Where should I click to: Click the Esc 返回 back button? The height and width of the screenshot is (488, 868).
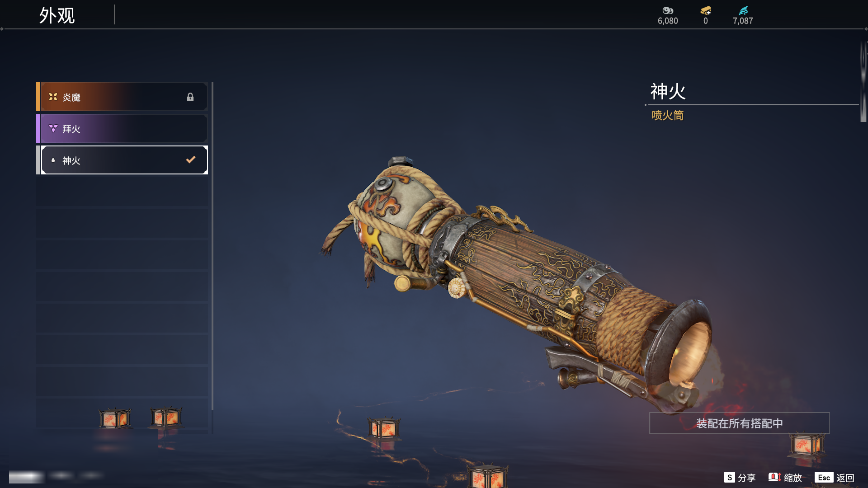click(835, 478)
